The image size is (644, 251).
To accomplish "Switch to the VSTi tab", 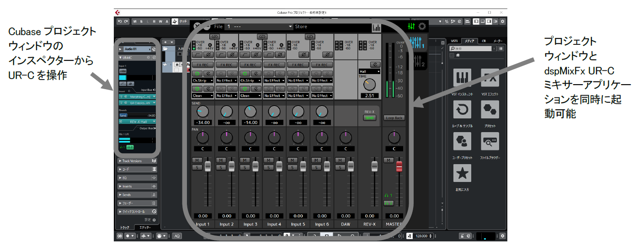I will pyautogui.click(x=453, y=41).
